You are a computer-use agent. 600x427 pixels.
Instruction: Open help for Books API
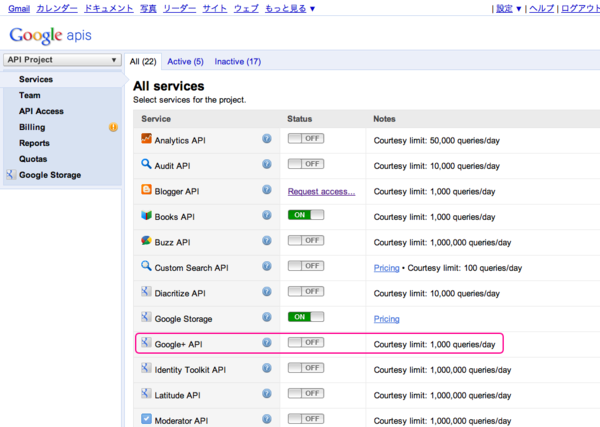267,215
